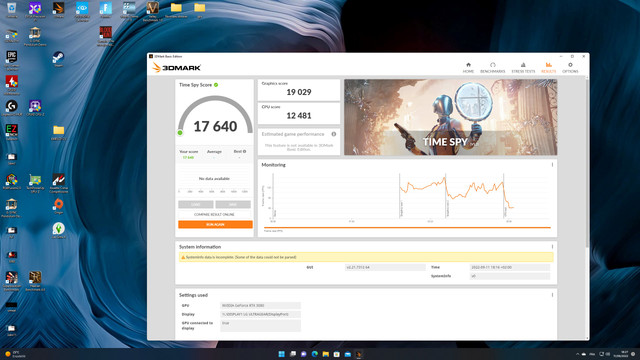Screen dimensions: 640x360
Task: Open the Windows Start menu
Action: pos(282,354)
